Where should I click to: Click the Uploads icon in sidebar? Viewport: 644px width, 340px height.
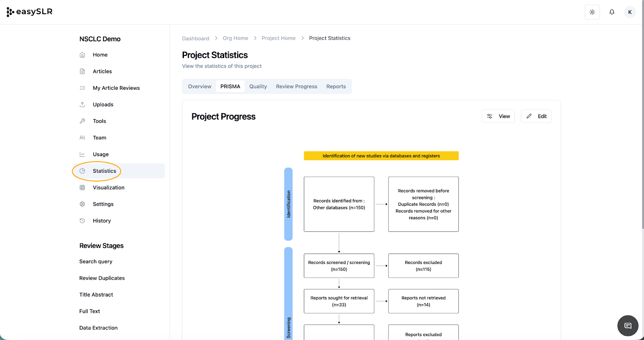click(x=83, y=105)
